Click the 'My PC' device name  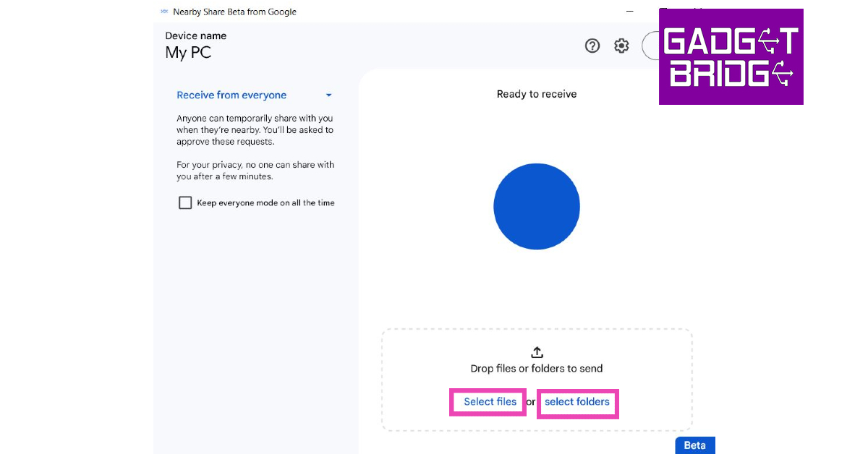(x=188, y=53)
